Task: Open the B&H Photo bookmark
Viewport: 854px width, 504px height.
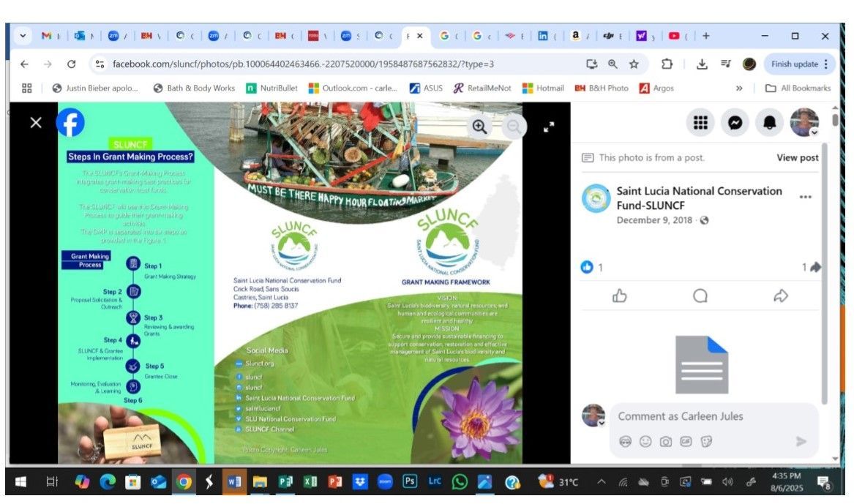Action: click(602, 89)
